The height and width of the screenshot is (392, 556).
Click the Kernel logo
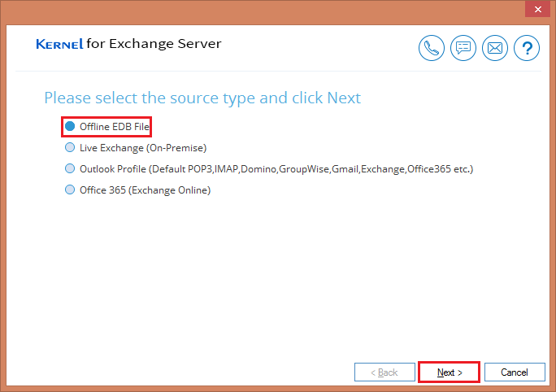tap(59, 44)
